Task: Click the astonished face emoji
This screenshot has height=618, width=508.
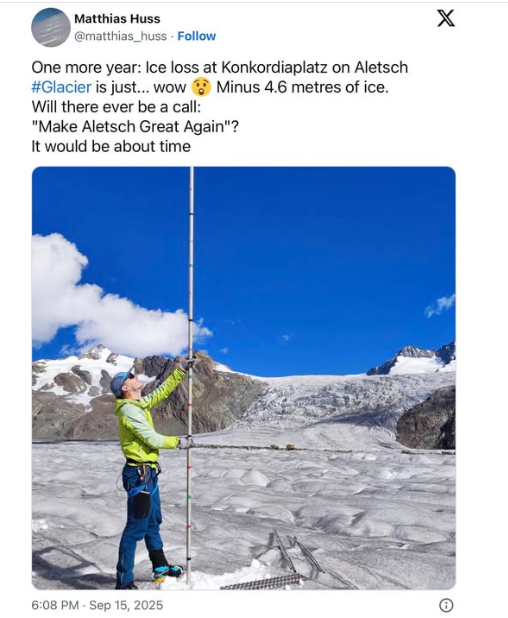Action: 201,87
